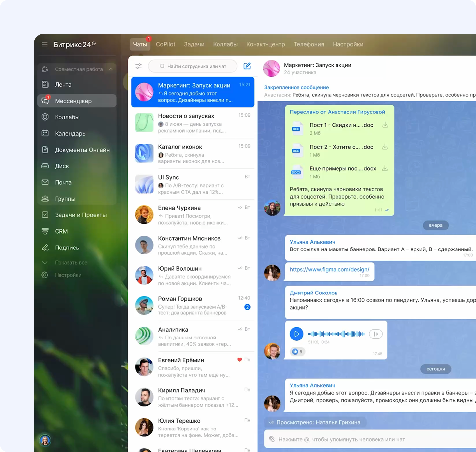Open the figma.com design link
The image size is (476, 452).
click(329, 269)
